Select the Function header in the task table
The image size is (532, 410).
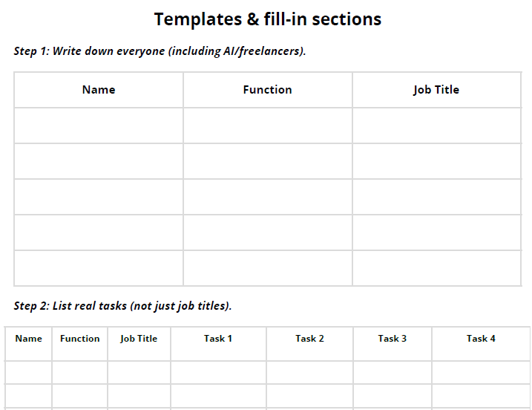pyautogui.click(x=79, y=339)
